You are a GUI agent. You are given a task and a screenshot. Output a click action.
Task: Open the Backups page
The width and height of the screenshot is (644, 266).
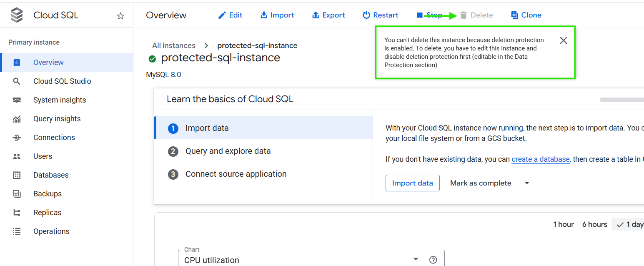coord(48,194)
